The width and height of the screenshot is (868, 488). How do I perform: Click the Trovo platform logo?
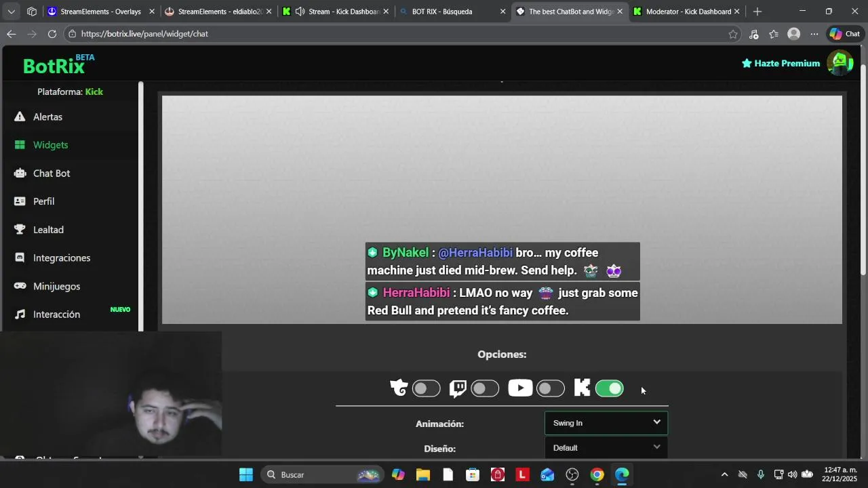click(x=399, y=388)
